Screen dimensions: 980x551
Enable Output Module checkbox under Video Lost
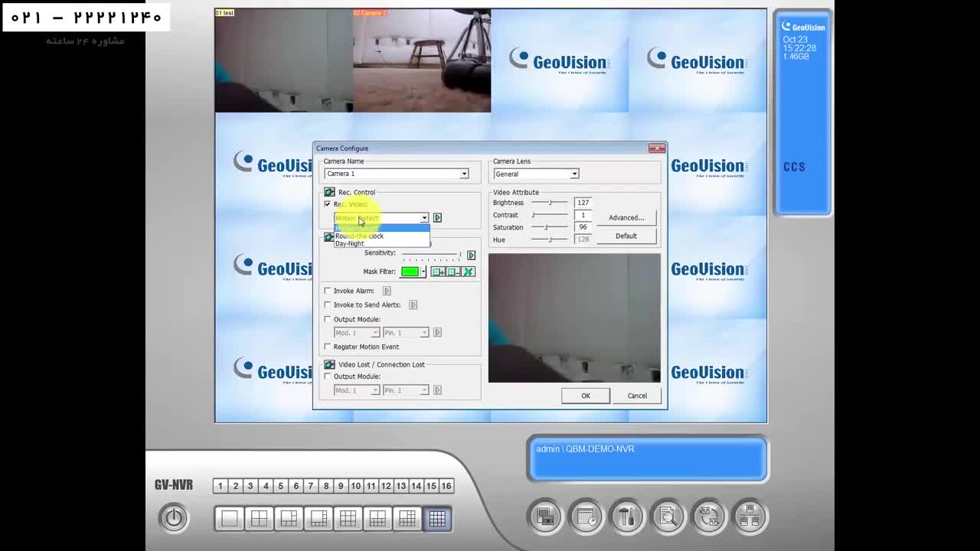(x=328, y=377)
